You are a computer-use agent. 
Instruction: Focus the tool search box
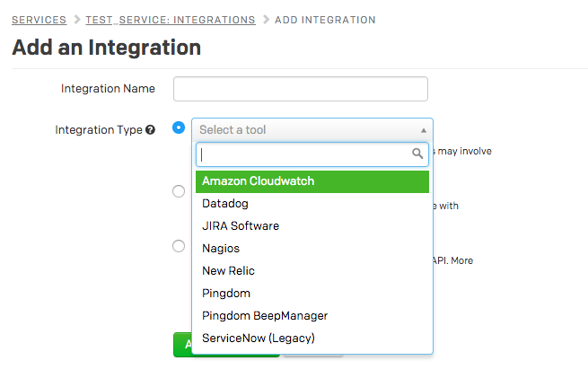coord(312,154)
